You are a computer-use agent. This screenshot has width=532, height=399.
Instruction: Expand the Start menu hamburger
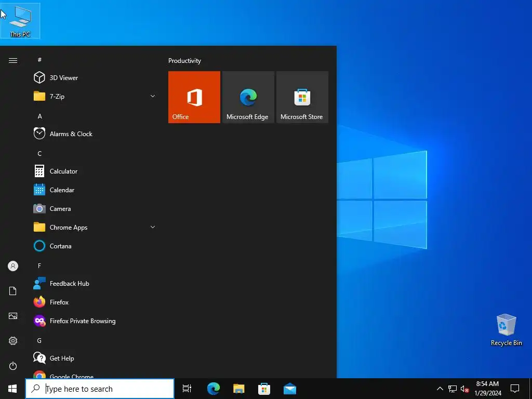pos(13,60)
